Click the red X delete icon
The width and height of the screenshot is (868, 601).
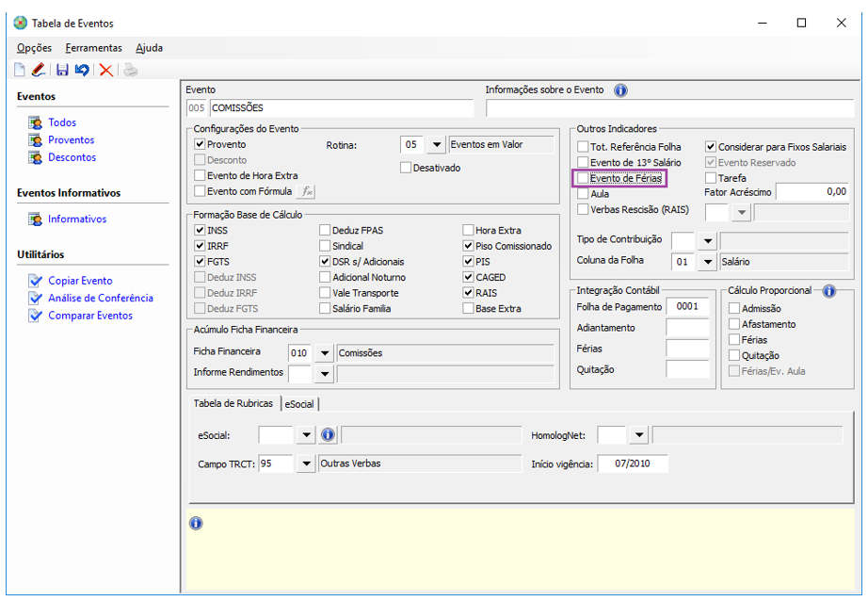pyautogui.click(x=106, y=71)
